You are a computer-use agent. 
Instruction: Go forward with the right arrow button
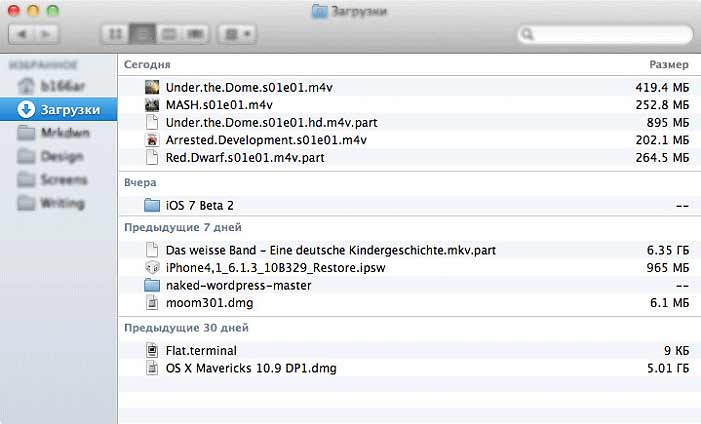(46, 34)
